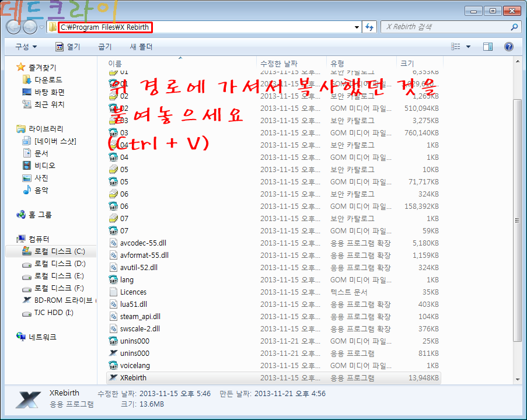Select TJC HDD (I:) in sidebar
Screen dimensions: 527x420
click(x=54, y=313)
